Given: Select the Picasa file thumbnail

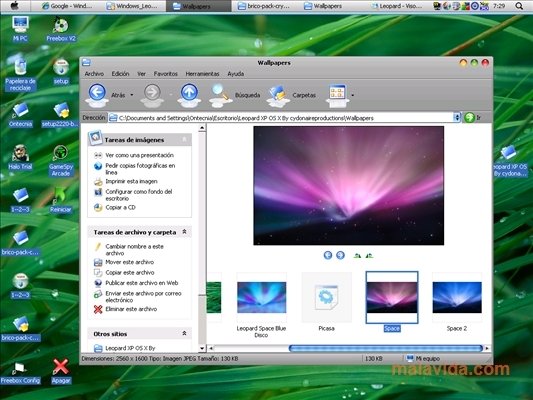Looking at the screenshot, I should pos(326,297).
